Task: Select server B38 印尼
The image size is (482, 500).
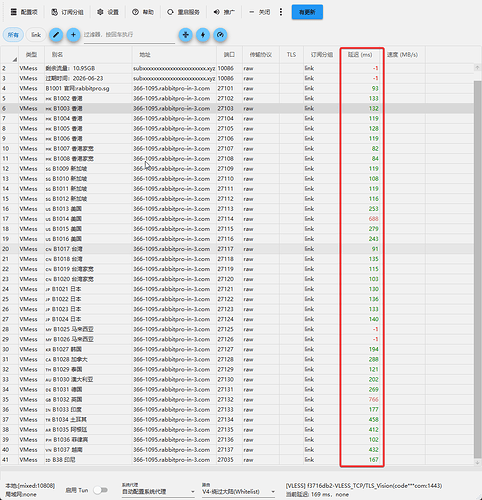Action: tap(237, 460)
